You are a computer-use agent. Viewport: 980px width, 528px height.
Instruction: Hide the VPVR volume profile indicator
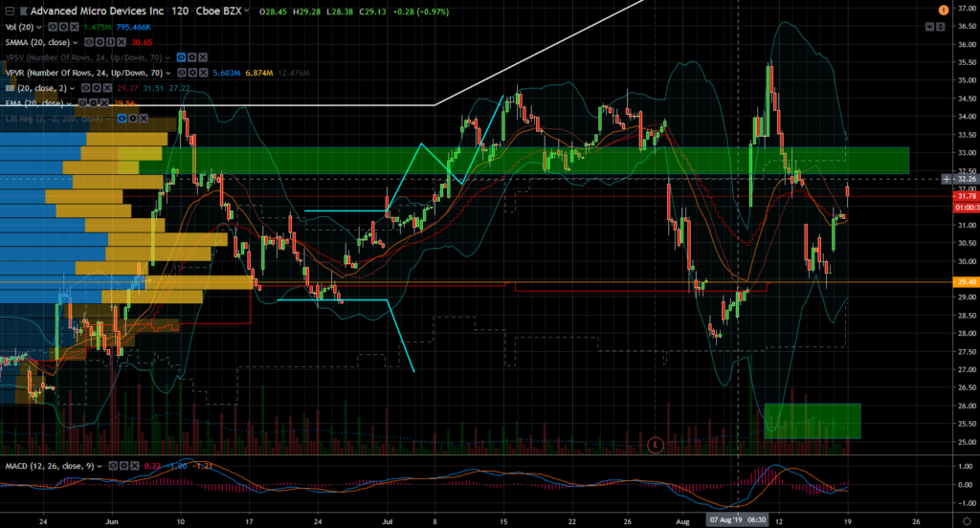(x=182, y=73)
